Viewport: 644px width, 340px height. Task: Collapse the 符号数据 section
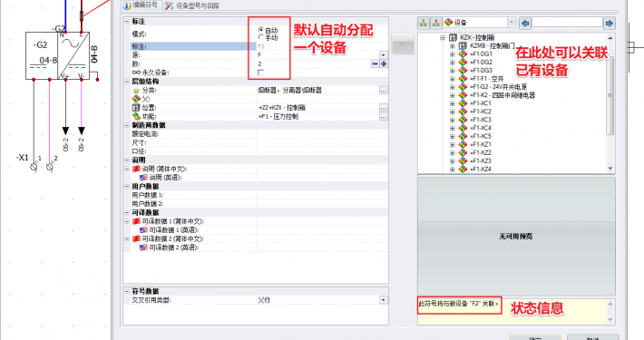pyautogui.click(x=127, y=291)
